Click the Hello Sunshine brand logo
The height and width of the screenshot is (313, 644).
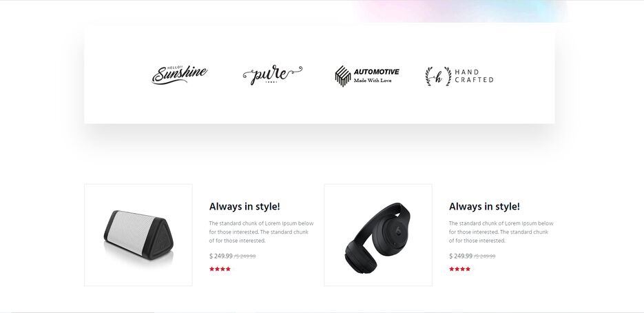(180, 75)
